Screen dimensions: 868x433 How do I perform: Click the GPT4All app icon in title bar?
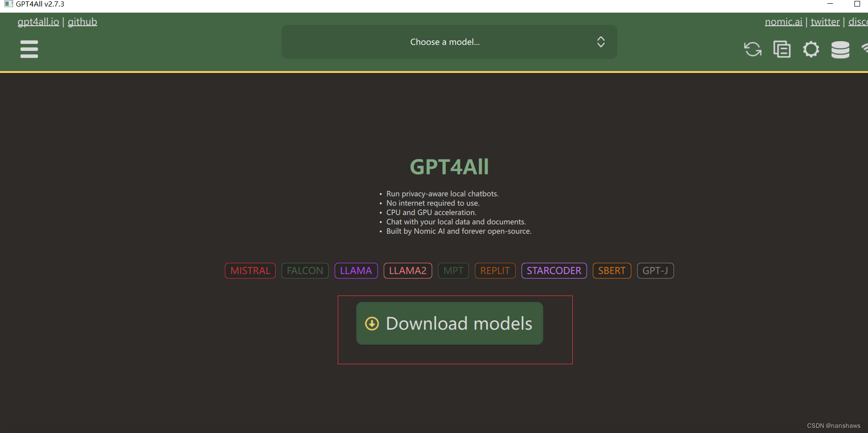(x=8, y=4)
